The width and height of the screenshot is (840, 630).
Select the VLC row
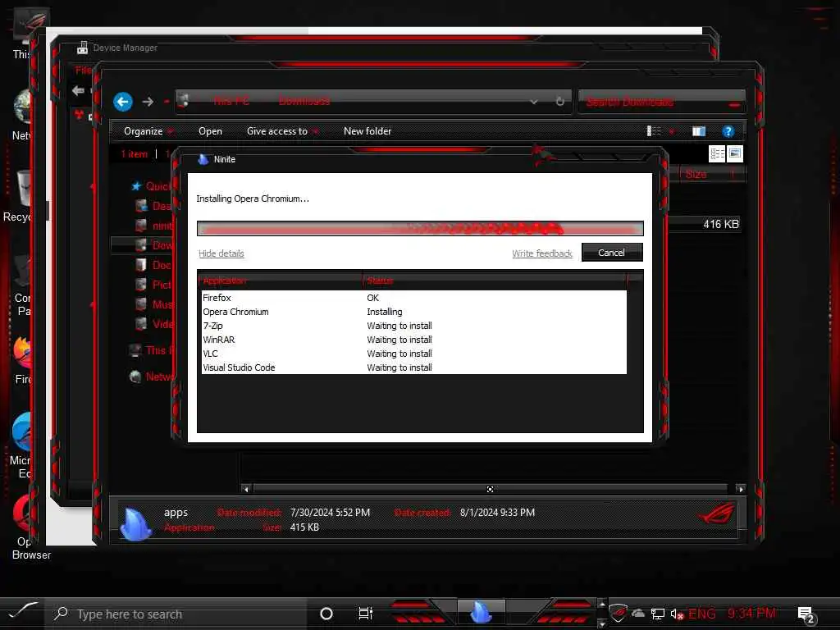tap(413, 354)
